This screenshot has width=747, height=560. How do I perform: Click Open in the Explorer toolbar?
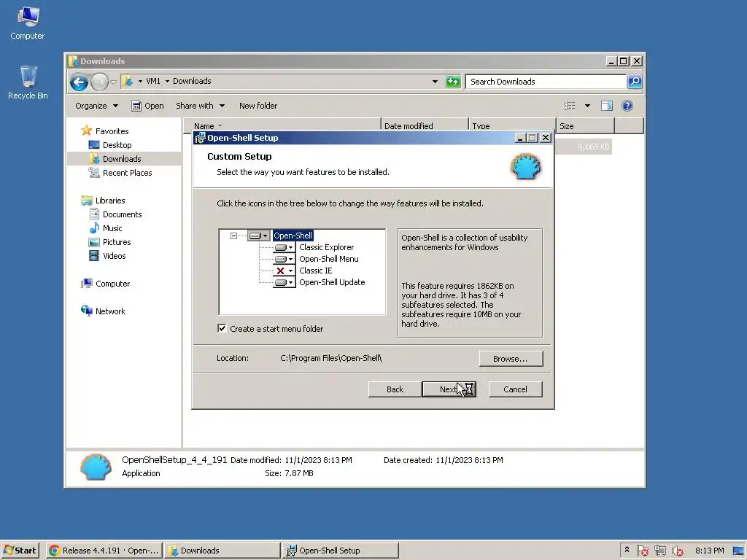[x=147, y=106]
